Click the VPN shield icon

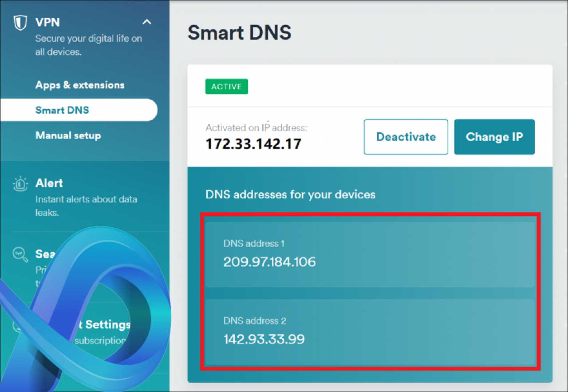[x=20, y=22]
